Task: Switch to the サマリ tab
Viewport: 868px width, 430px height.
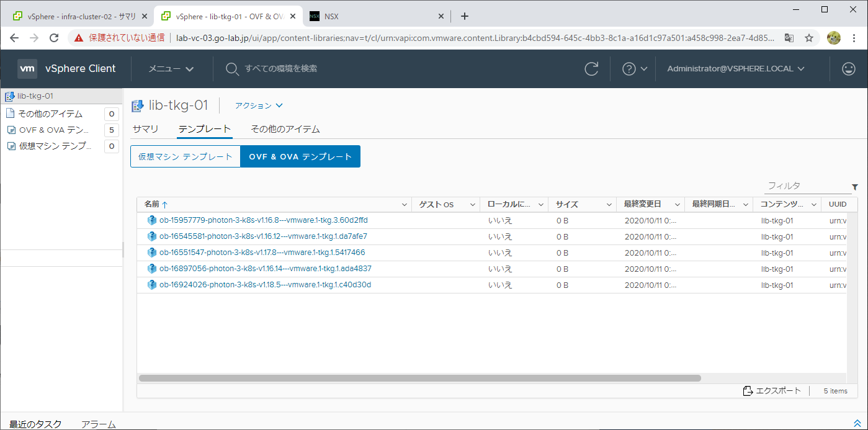Action: [146, 129]
